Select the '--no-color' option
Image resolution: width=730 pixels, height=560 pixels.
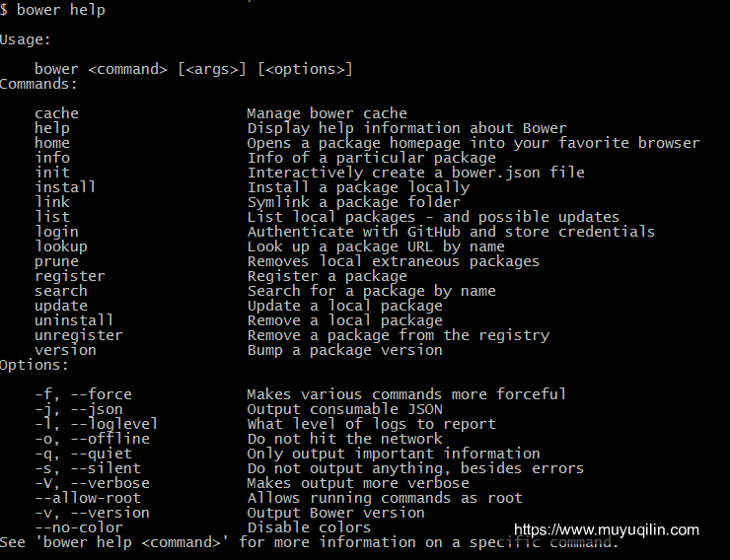pos(79,527)
